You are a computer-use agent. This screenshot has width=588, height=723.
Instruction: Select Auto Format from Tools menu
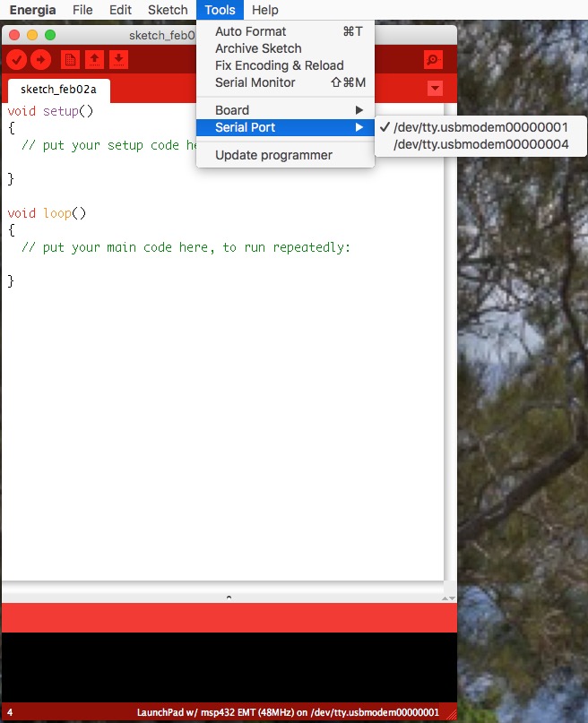(251, 31)
